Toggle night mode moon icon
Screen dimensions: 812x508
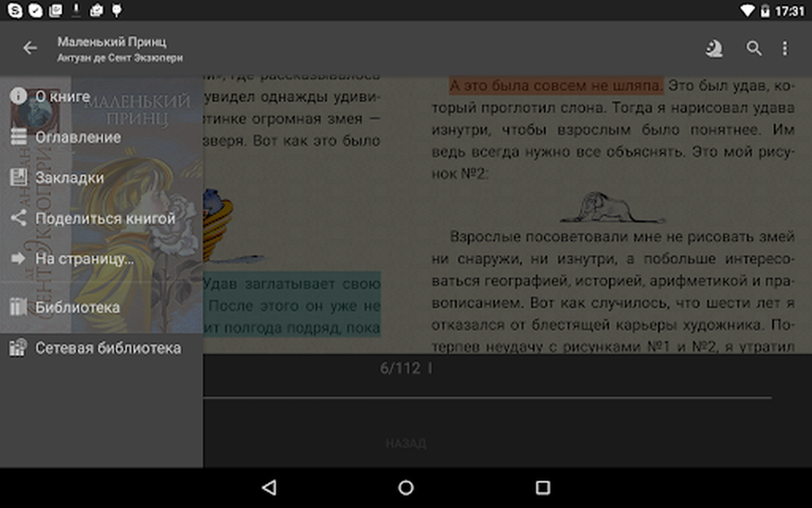714,48
